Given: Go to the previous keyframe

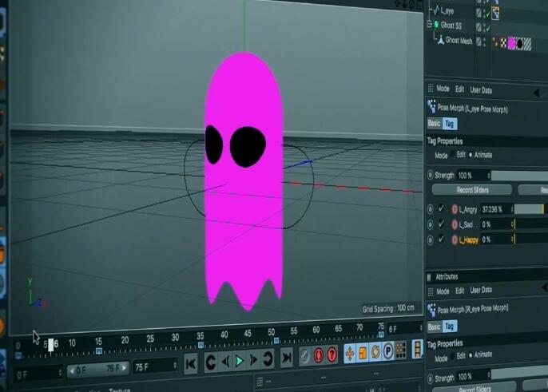Looking at the screenshot, I should tap(211, 362).
